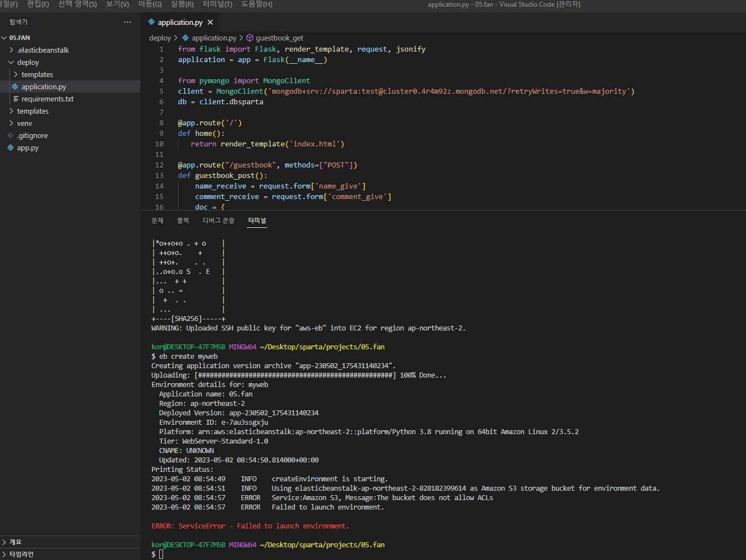This screenshot has width=746, height=560.
Task: Click the guestbook_get symbol icon in breadcrumb
Action: coord(250,38)
